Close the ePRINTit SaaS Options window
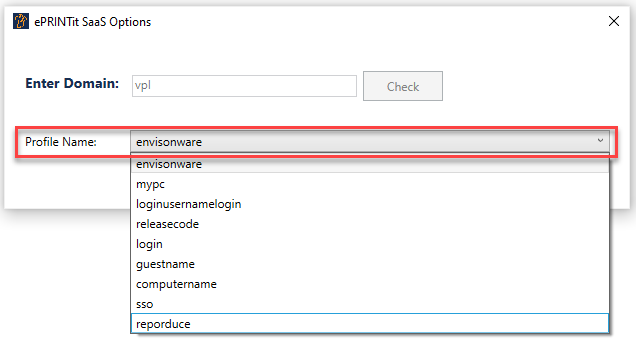 pyautogui.click(x=614, y=21)
